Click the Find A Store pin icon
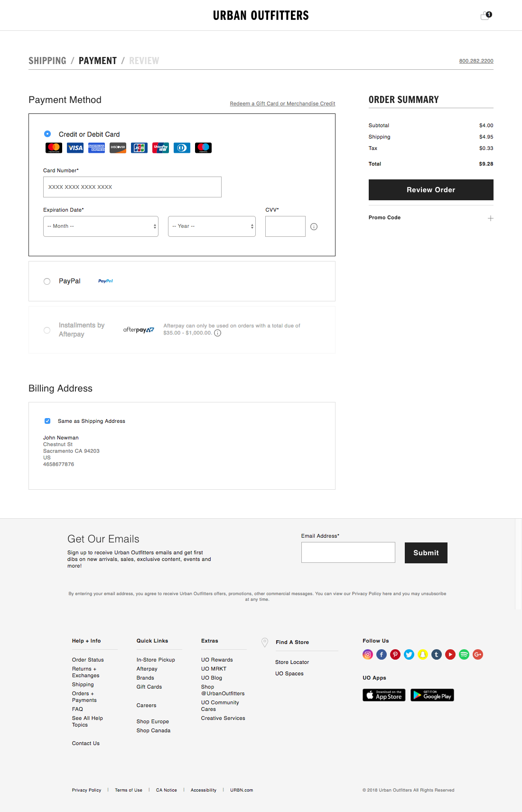522x812 pixels. (265, 642)
